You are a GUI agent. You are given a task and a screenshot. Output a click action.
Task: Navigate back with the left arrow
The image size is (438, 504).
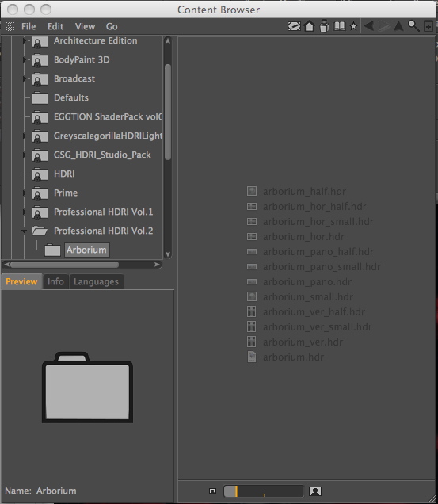click(x=368, y=26)
